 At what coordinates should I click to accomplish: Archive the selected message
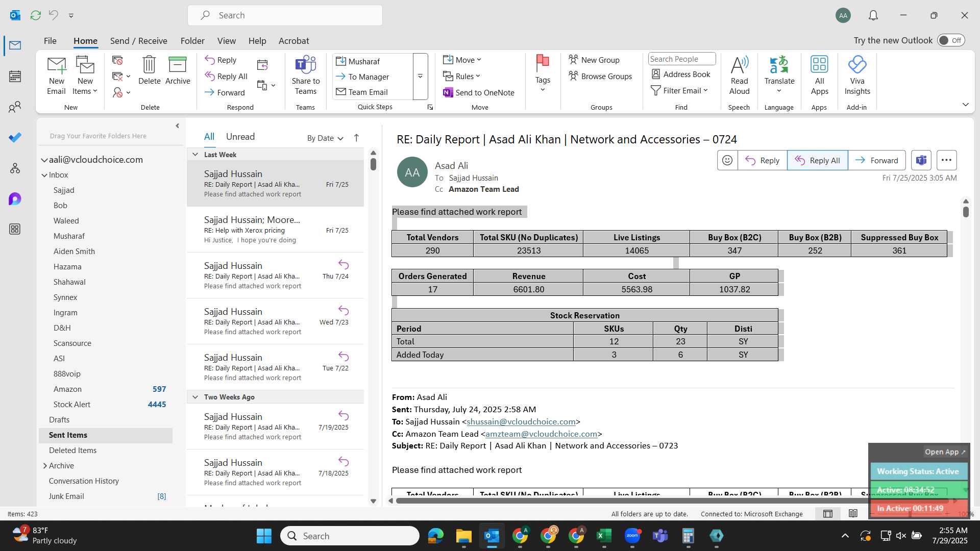tap(178, 70)
